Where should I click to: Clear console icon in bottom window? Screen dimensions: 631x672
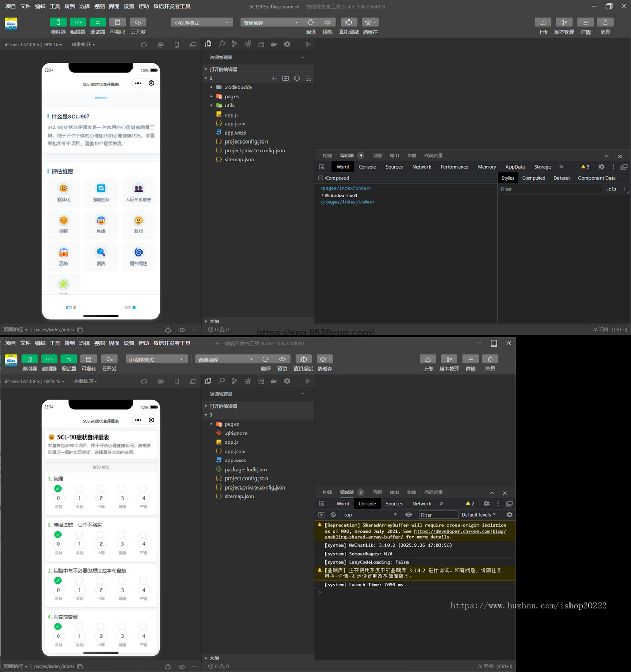pos(333,515)
